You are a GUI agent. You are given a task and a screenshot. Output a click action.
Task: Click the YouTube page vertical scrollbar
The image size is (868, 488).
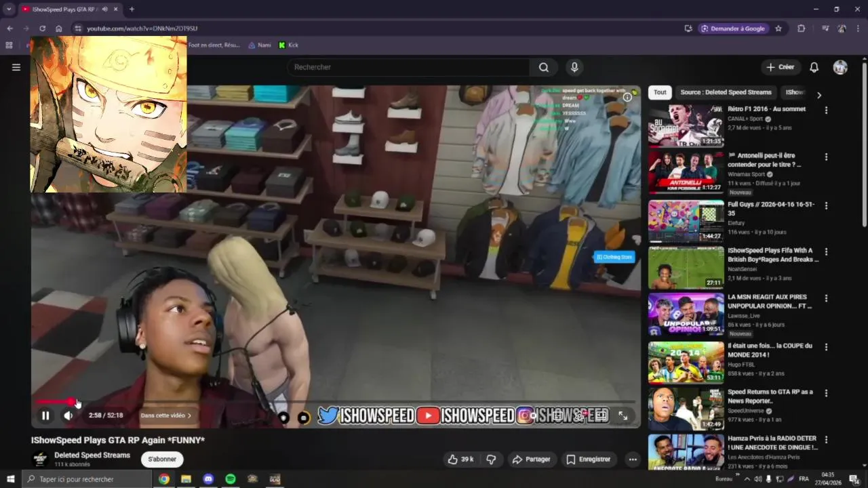(864, 146)
